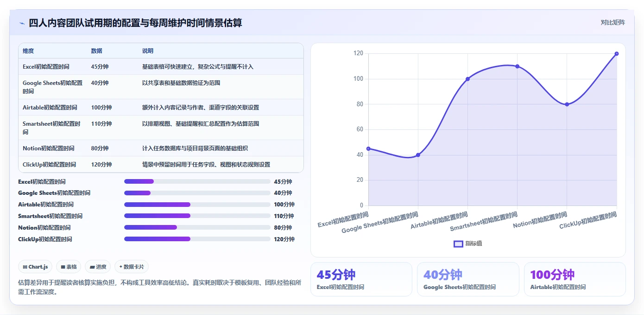Click the 对比矩阵 tag in header
This screenshot has height=315, width=644.
(x=612, y=22)
